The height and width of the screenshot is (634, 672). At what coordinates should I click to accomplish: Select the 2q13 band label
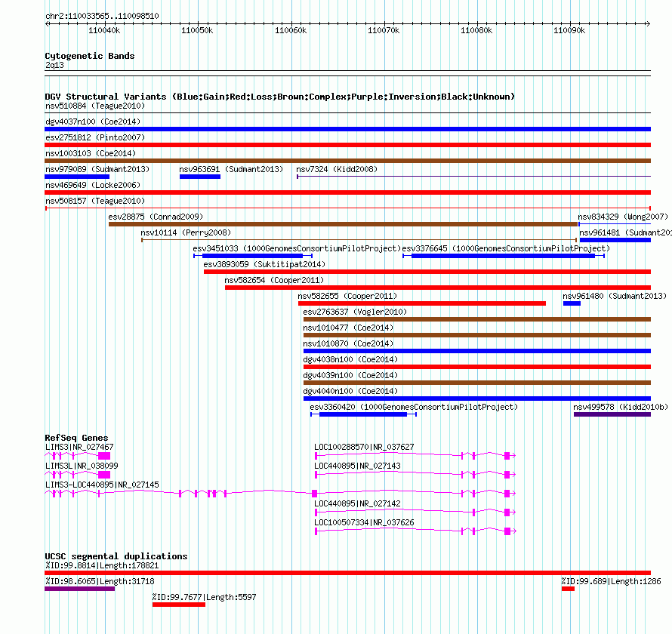coord(54,65)
